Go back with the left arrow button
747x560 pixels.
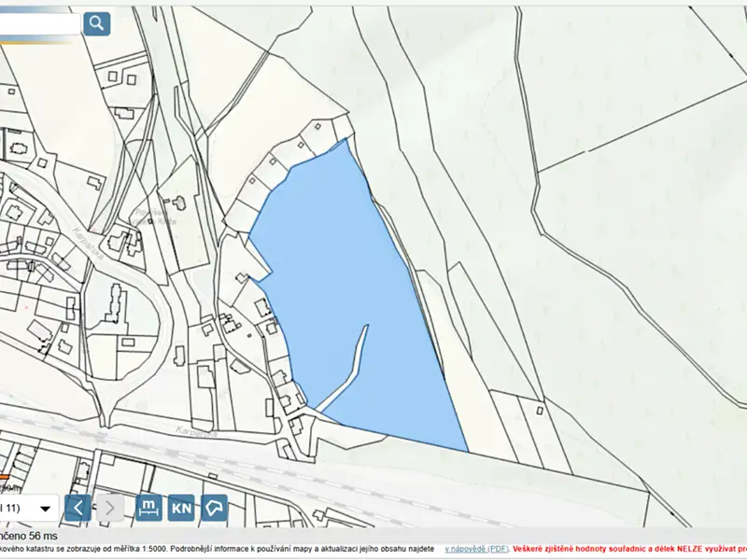pos(78,508)
